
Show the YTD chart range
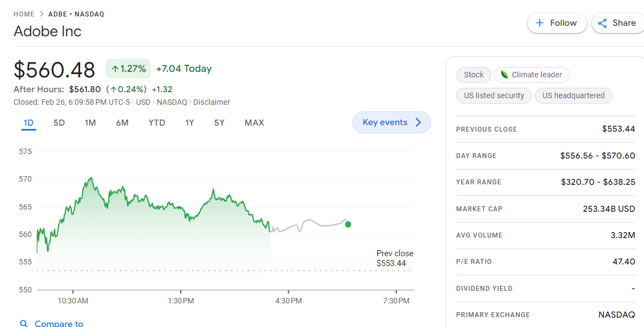(x=157, y=123)
